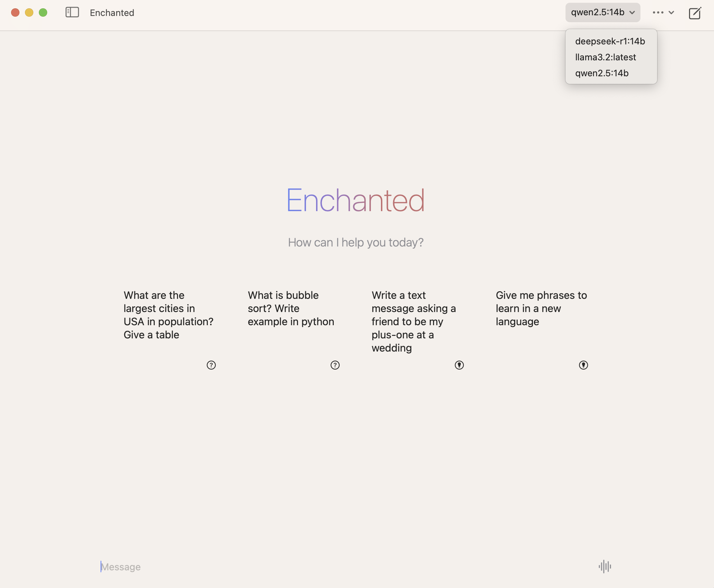This screenshot has width=714, height=588.
Task: Expand the qwen2.5:14b model selector
Action: pyautogui.click(x=601, y=11)
